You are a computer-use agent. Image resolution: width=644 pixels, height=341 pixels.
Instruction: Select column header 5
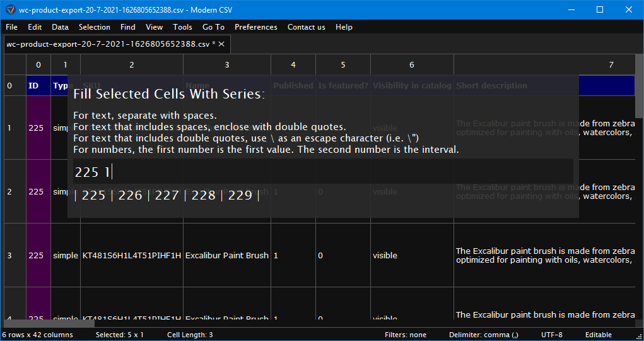(343, 64)
